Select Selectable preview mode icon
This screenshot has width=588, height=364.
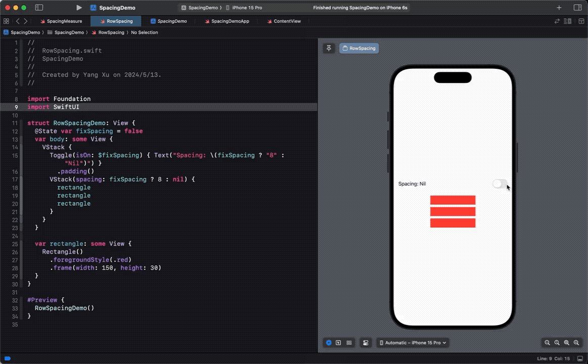pos(338,343)
